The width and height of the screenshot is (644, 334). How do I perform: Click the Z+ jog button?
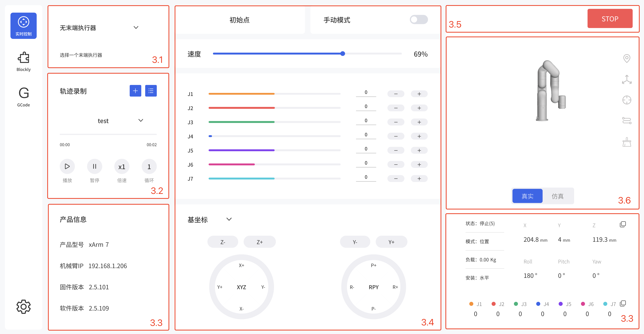coord(260,242)
